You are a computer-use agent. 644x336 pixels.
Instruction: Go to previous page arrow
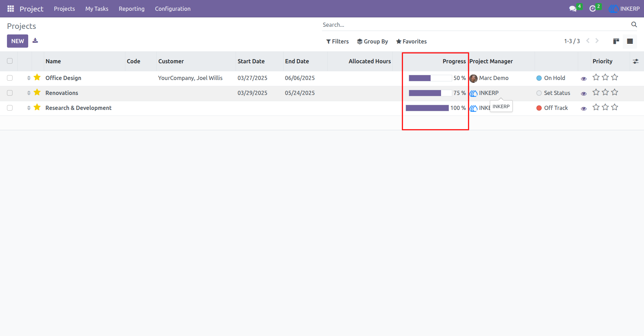point(588,41)
